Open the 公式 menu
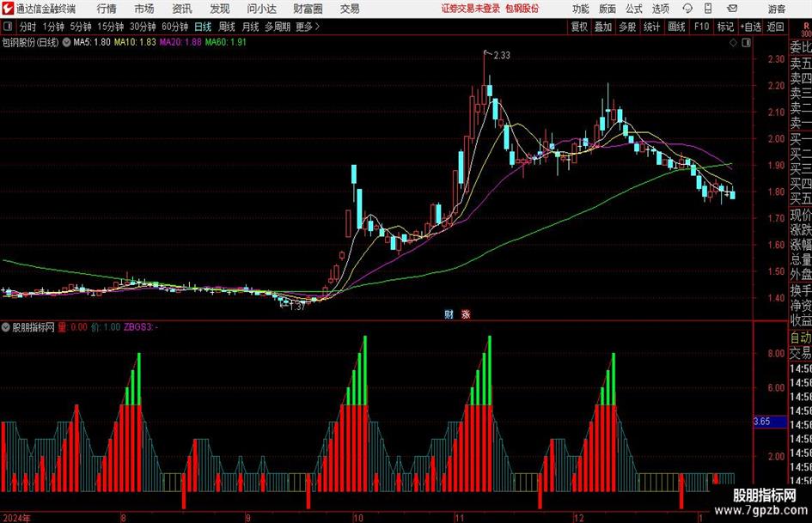 click(x=633, y=9)
